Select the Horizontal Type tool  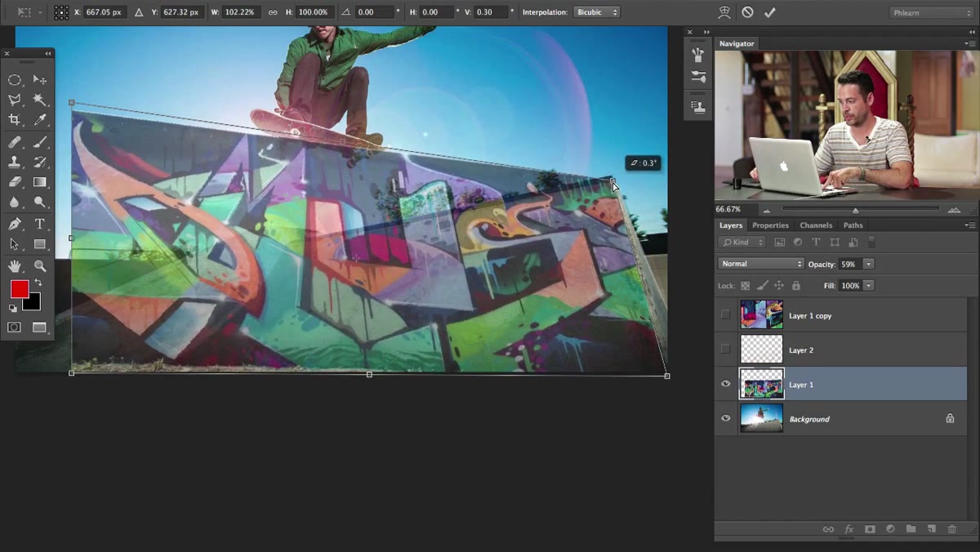tap(39, 224)
